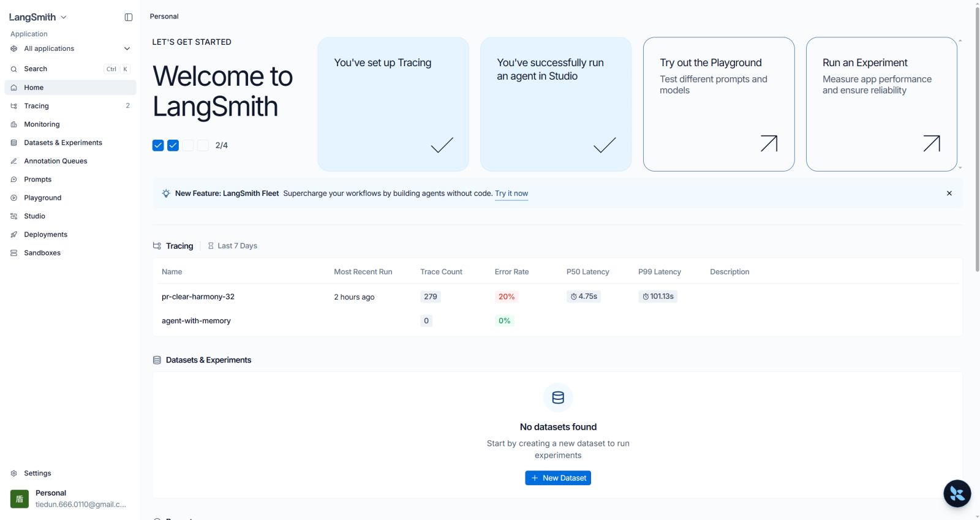
Task: Click the Datasets & Experiments section heading
Action: click(x=208, y=360)
